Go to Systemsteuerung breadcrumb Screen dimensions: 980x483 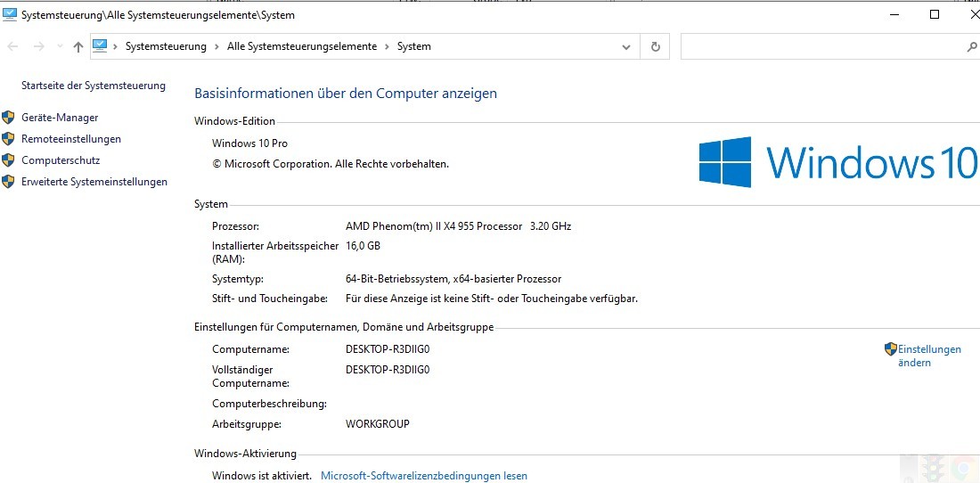click(x=166, y=46)
